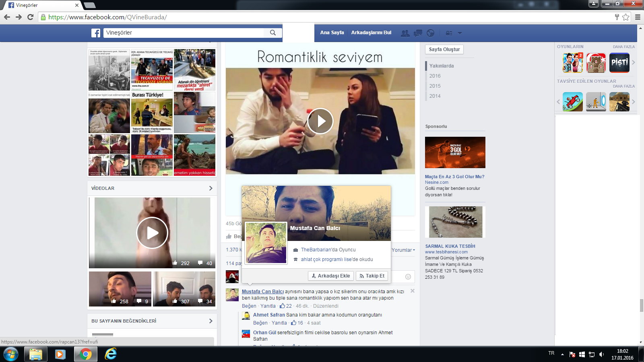Open media player in taskbar
The height and width of the screenshot is (362, 644).
click(x=60, y=354)
